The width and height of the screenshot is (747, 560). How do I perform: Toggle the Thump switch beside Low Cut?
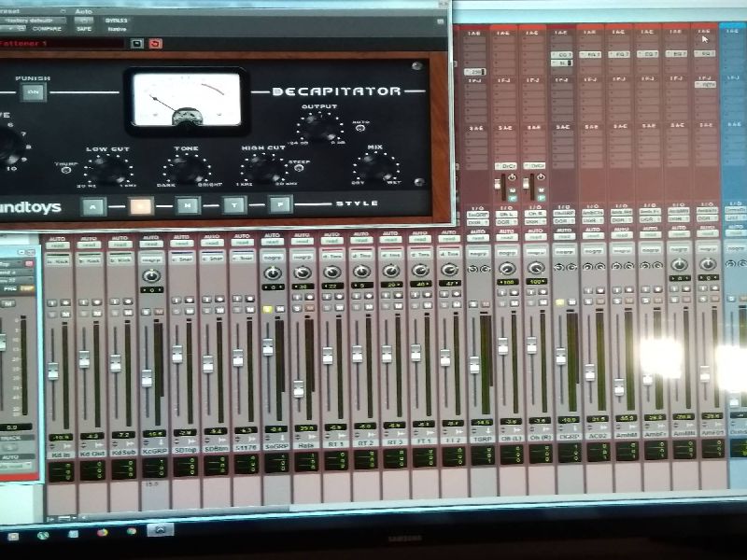66,170
